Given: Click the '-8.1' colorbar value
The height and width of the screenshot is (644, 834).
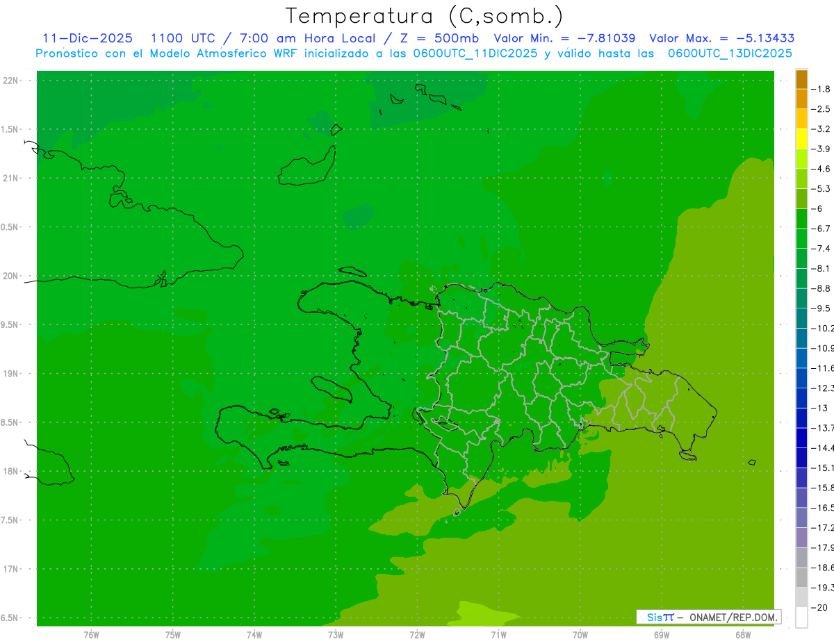Looking at the screenshot, I should 821,268.
